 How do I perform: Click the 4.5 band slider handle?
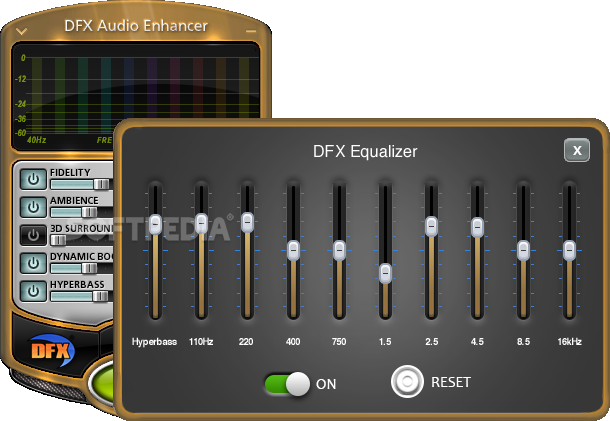[x=477, y=227]
